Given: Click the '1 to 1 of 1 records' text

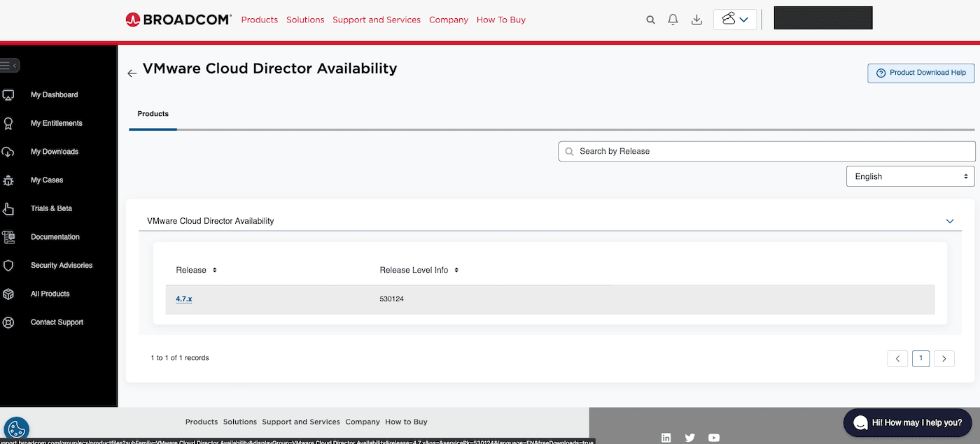Looking at the screenshot, I should 180,358.
